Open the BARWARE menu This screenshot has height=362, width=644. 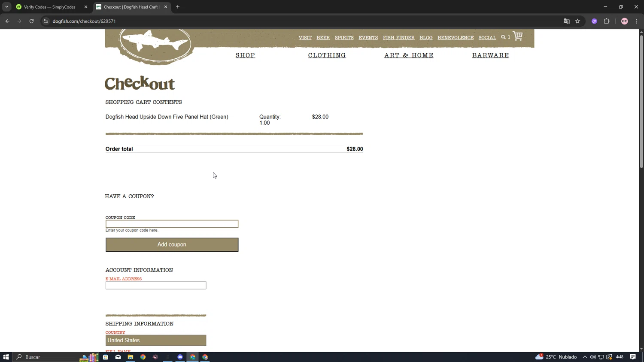click(491, 55)
